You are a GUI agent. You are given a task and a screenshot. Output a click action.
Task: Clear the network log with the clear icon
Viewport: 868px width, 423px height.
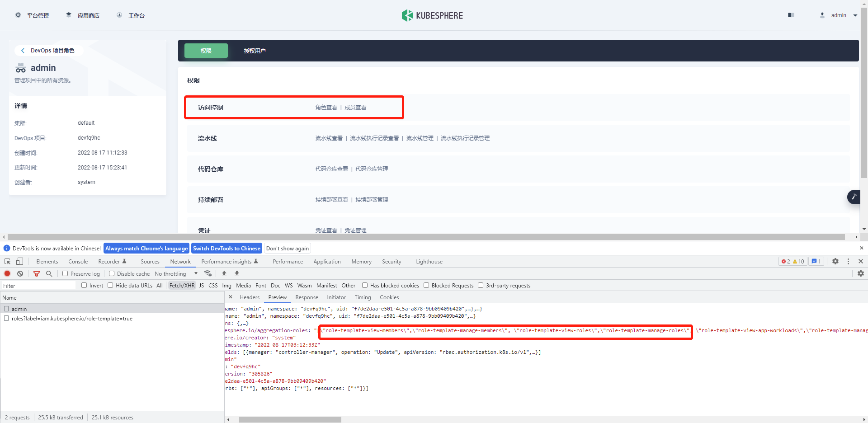tap(20, 273)
